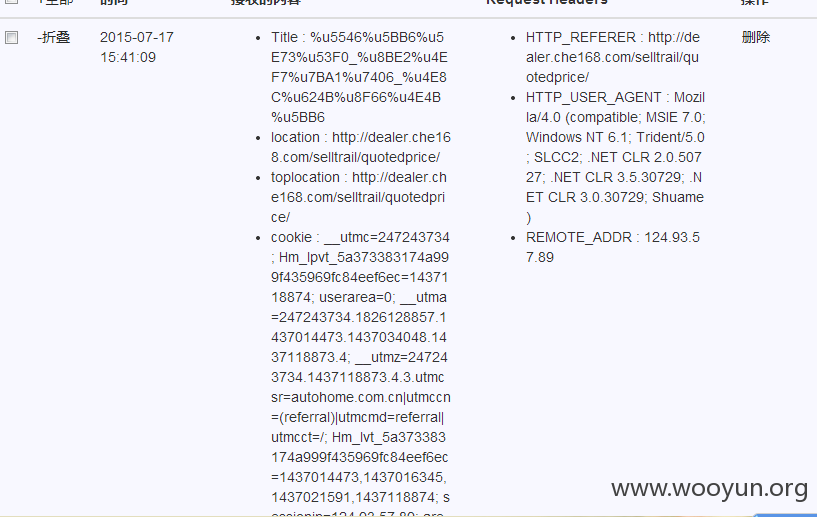
Task: Click the REMOTE_ADDR IP address entry
Action: 613,247
